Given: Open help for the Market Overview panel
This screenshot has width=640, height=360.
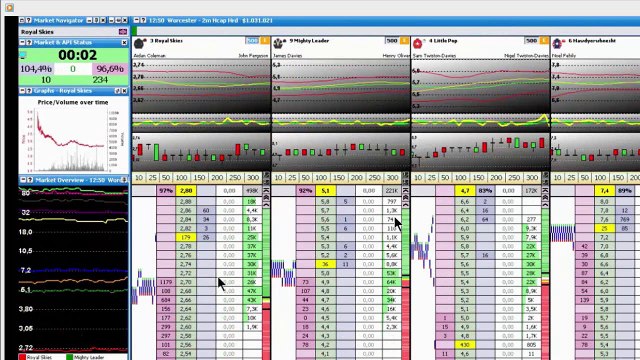Looking at the screenshot, I should 29,180.
